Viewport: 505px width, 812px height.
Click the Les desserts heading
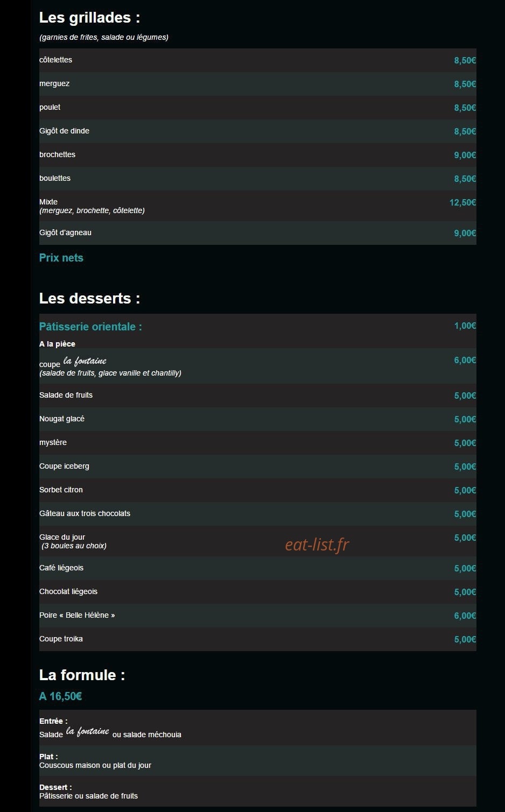click(x=89, y=298)
